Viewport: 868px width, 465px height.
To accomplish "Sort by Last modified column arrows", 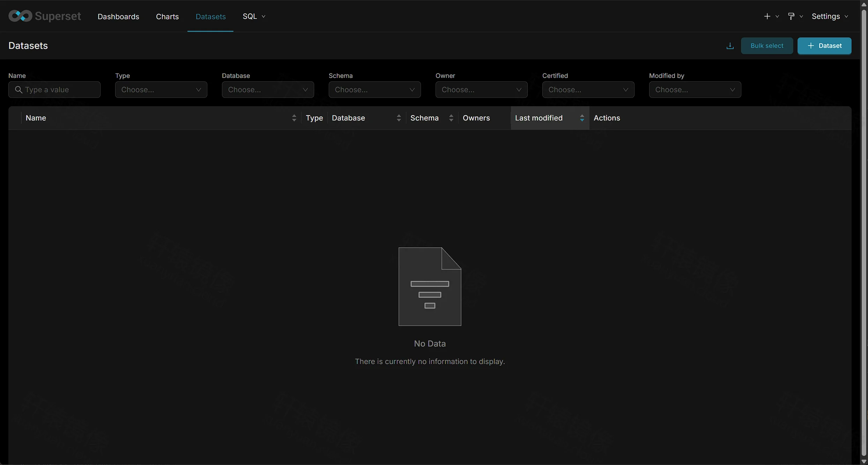I will 582,118.
